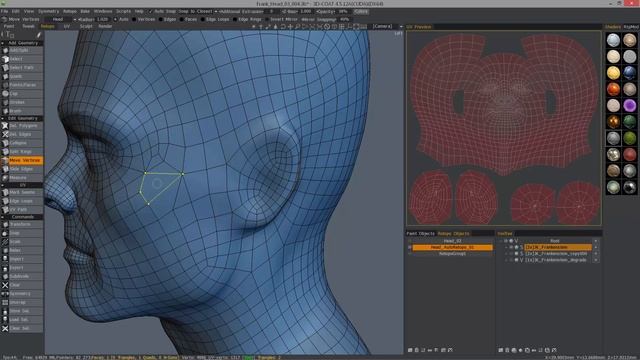Collapse the Edit Geometry section

(x=2, y=118)
